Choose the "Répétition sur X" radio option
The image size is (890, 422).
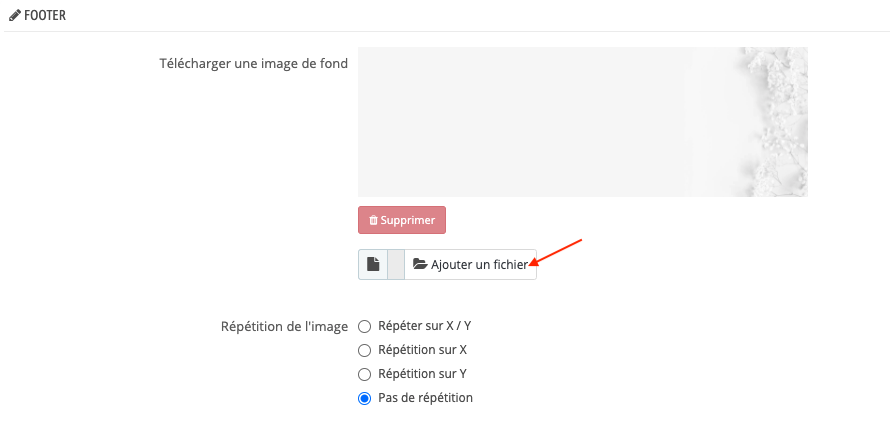[365, 350]
